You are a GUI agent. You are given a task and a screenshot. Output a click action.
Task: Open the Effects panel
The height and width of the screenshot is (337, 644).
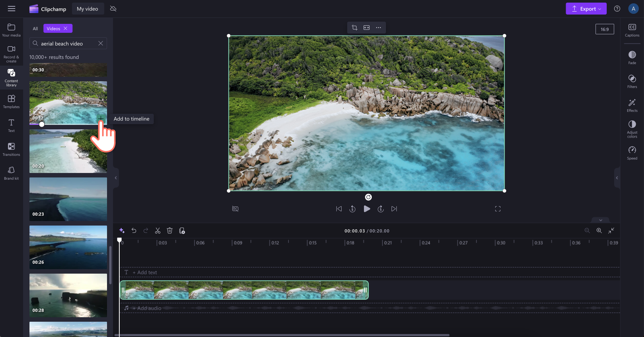(x=632, y=105)
